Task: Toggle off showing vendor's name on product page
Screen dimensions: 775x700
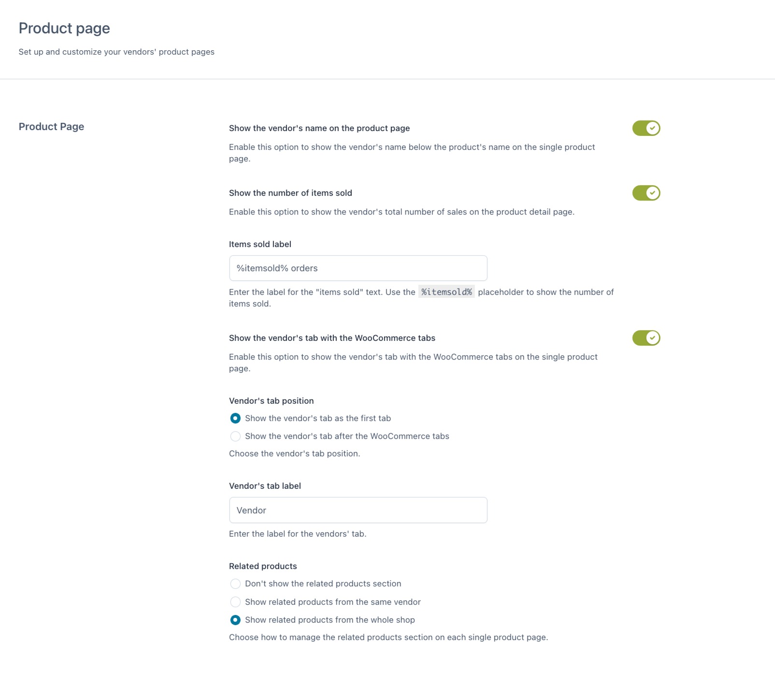Action: coord(646,128)
